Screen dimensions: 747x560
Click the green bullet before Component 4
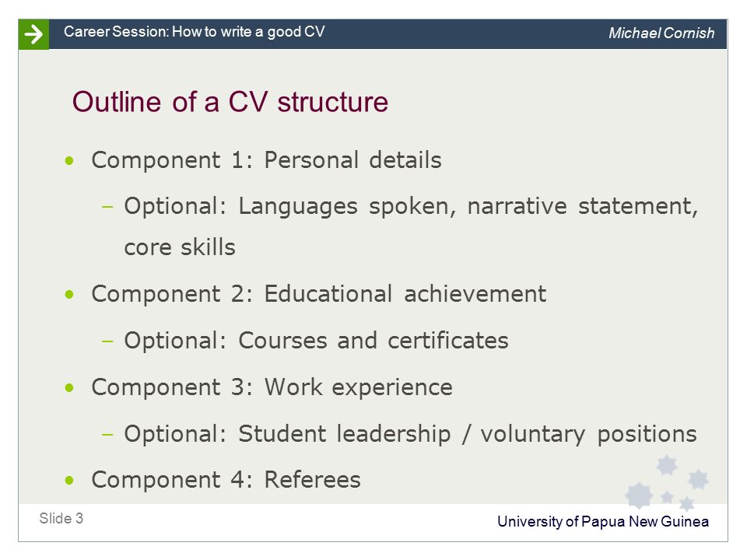coord(69,480)
